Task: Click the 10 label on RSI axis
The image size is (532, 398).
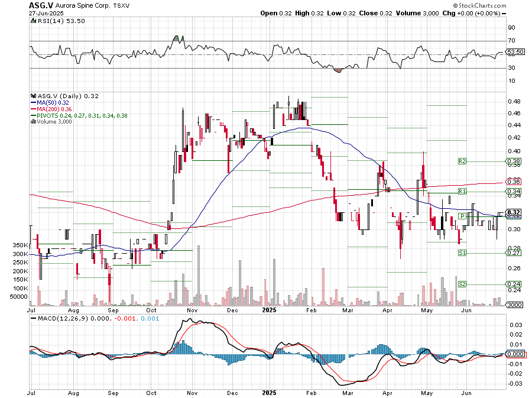Action: point(511,81)
